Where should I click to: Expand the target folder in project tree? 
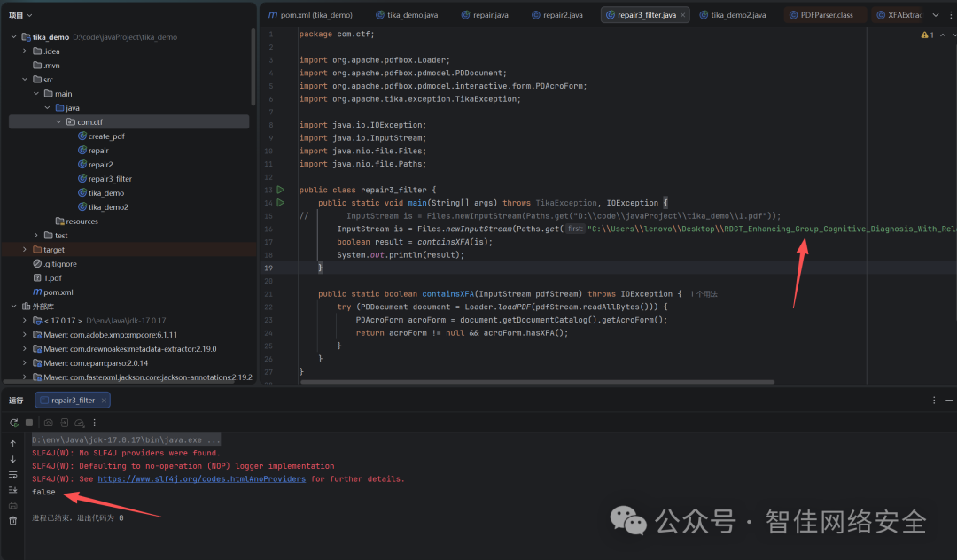coord(26,250)
